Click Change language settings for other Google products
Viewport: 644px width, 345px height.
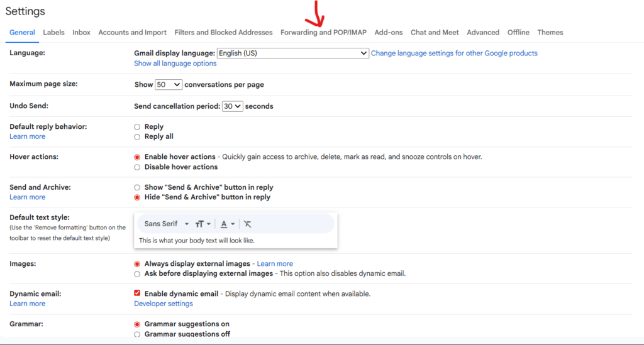tap(454, 53)
